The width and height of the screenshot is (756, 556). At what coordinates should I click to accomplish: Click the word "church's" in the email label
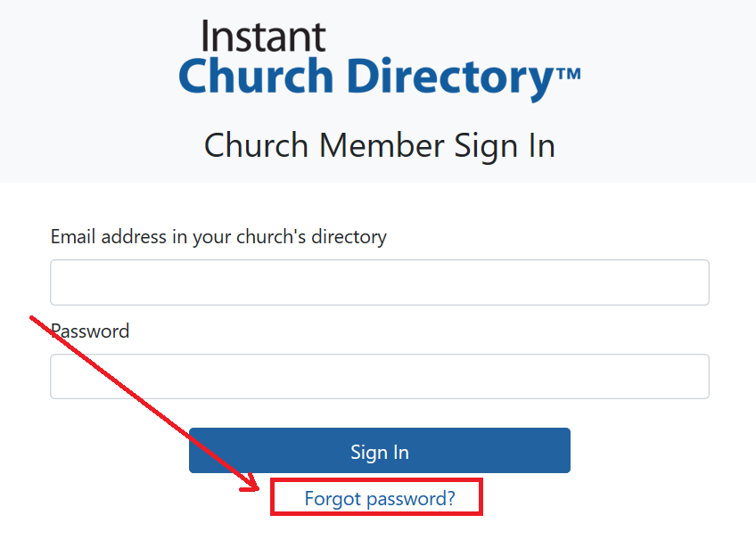271,236
